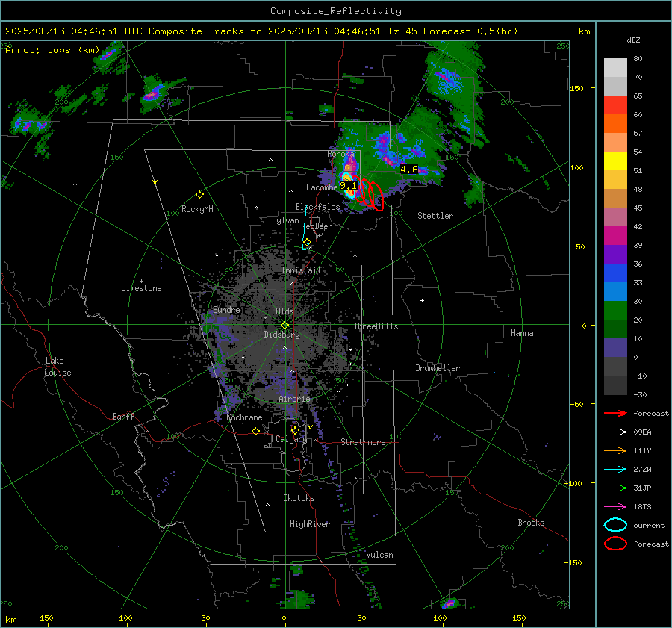Click the Brooks city label
Image resolution: width=672 pixels, height=628 pixels.
click(x=531, y=523)
